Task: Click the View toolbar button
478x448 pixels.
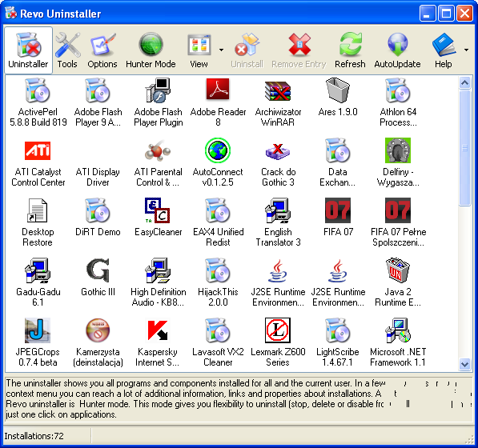Action: pyautogui.click(x=199, y=50)
